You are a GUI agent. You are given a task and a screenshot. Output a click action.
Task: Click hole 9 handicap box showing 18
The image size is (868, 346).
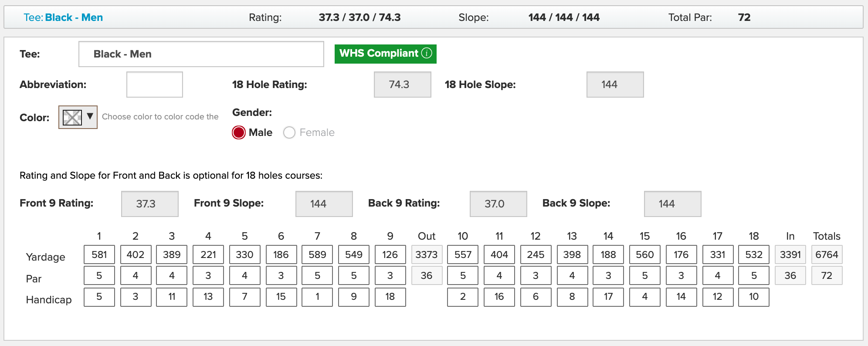[x=390, y=297]
